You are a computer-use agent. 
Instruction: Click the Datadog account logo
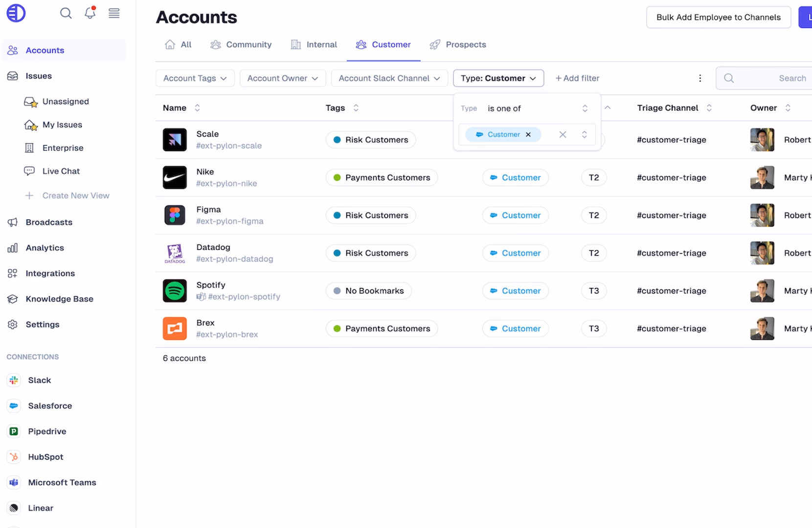coord(175,253)
